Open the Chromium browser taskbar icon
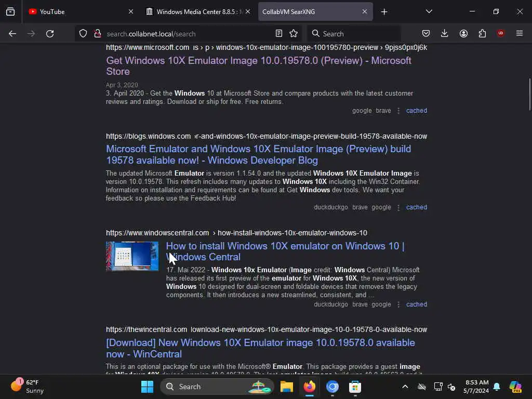Image resolution: width=532 pixels, height=399 pixels. click(x=332, y=387)
